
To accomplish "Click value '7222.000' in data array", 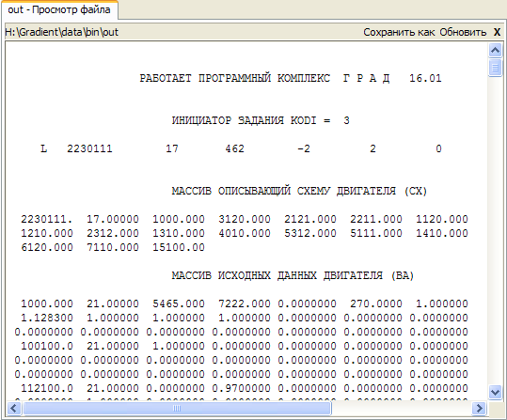I will pyautogui.click(x=245, y=303).
